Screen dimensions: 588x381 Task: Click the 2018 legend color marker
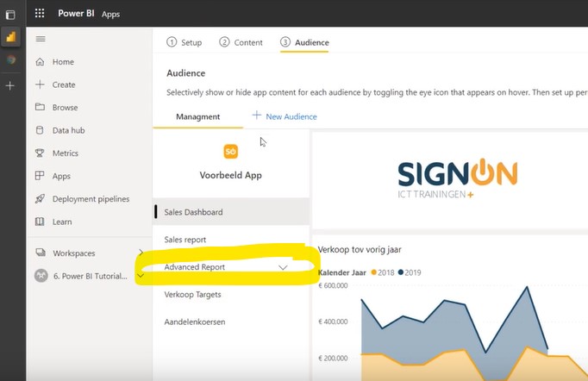pos(374,272)
